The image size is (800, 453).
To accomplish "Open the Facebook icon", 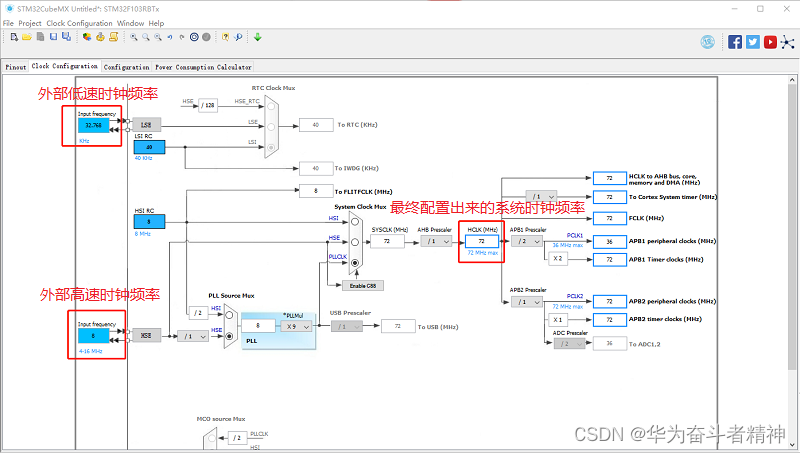I will (735, 42).
